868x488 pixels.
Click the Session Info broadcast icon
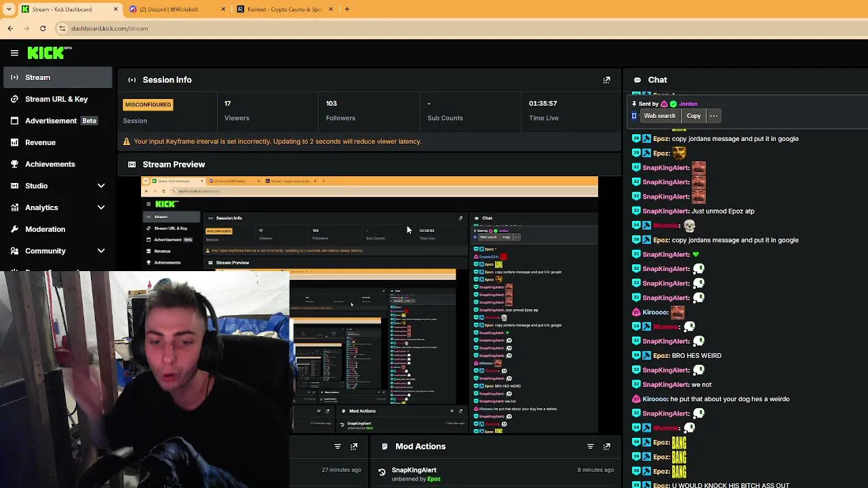[132, 80]
